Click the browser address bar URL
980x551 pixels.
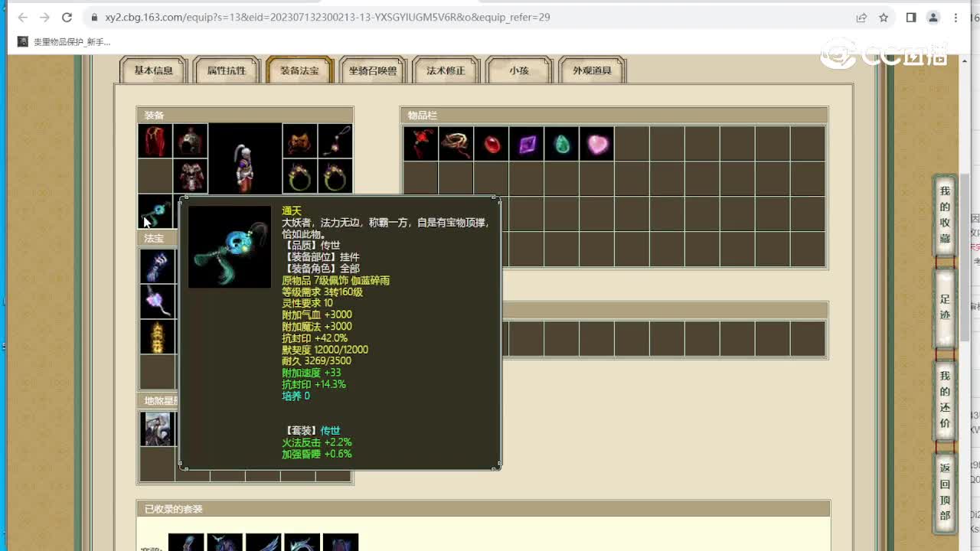tap(328, 17)
